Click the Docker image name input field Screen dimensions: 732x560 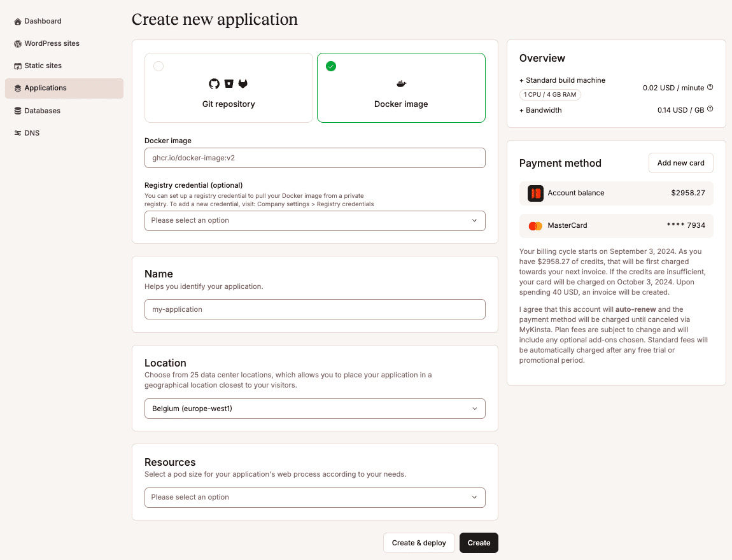[x=314, y=158]
